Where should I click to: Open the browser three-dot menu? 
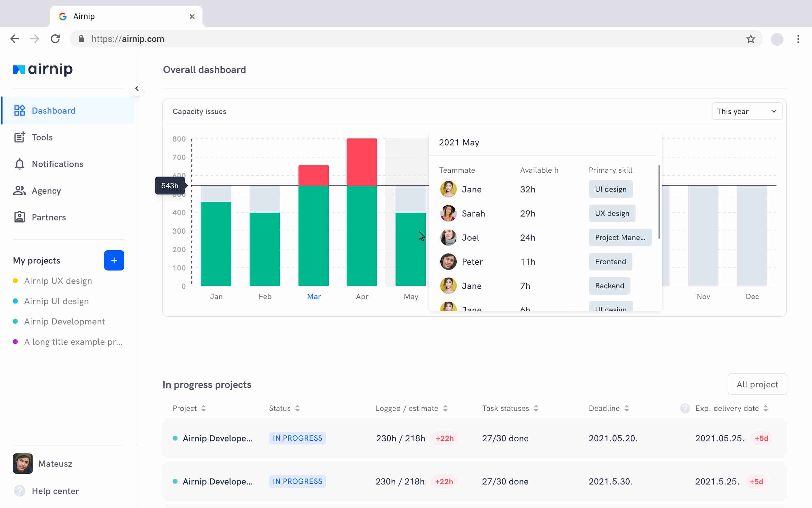point(798,39)
